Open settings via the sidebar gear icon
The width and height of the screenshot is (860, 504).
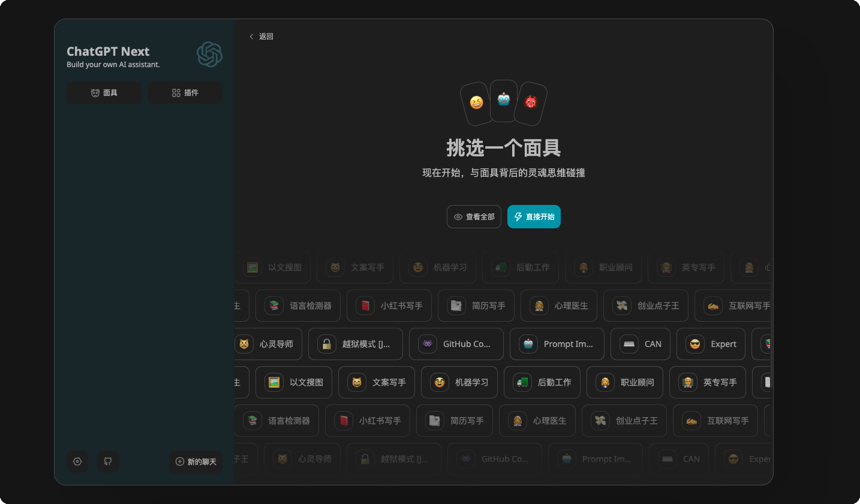coord(77,461)
